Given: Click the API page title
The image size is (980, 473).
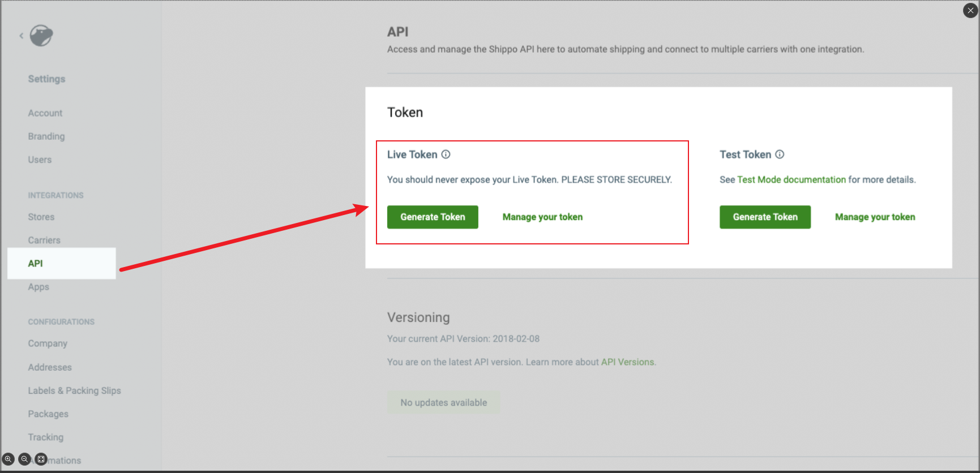Looking at the screenshot, I should [397, 32].
